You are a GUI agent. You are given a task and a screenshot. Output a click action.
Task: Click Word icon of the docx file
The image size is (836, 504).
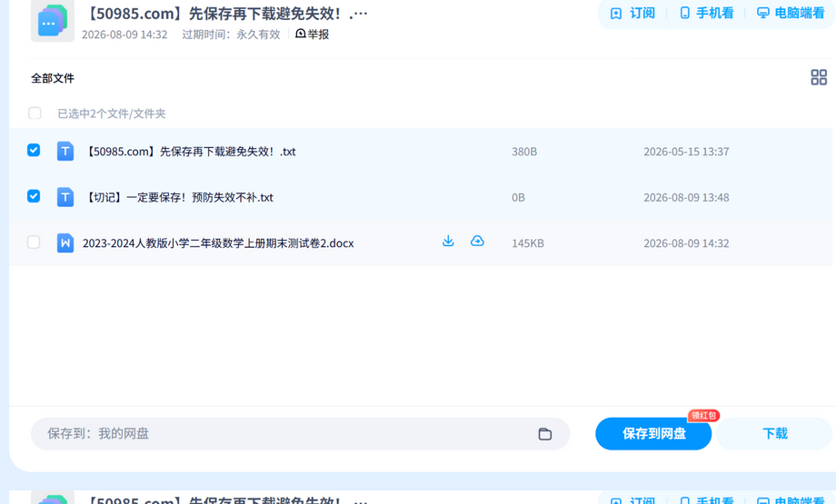point(65,243)
